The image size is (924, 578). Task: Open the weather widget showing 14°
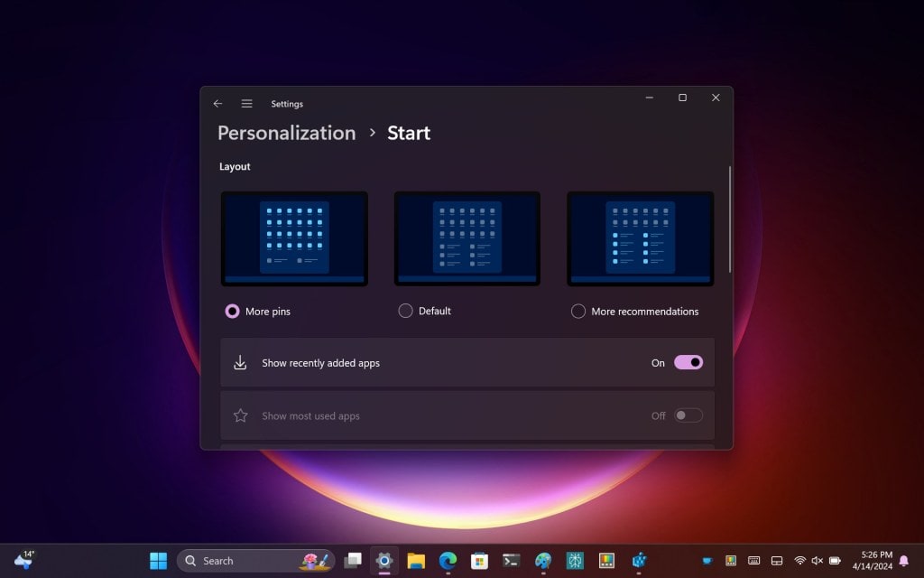click(23, 560)
